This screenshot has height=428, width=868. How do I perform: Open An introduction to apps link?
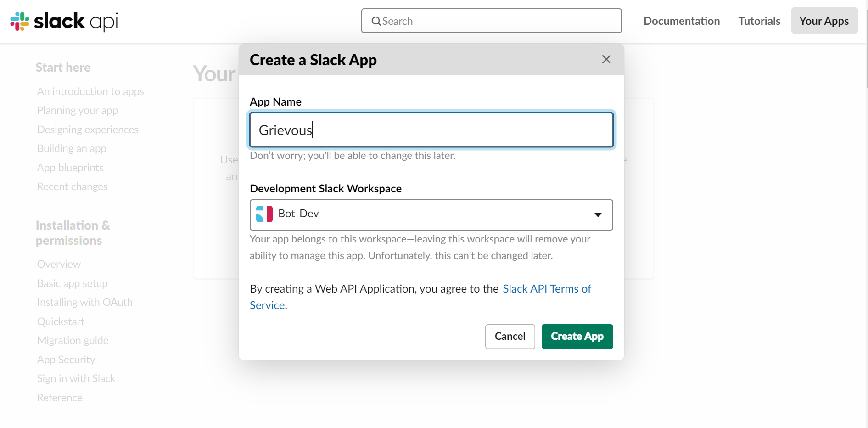point(90,91)
